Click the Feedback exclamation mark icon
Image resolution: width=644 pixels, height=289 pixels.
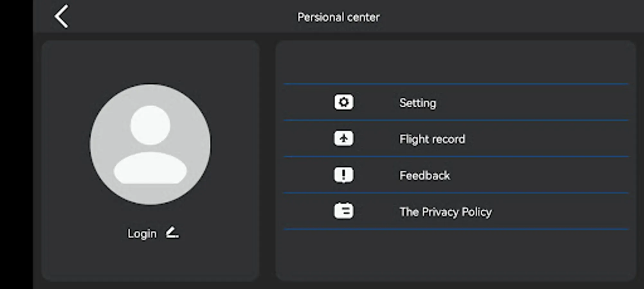tap(344, 175)
